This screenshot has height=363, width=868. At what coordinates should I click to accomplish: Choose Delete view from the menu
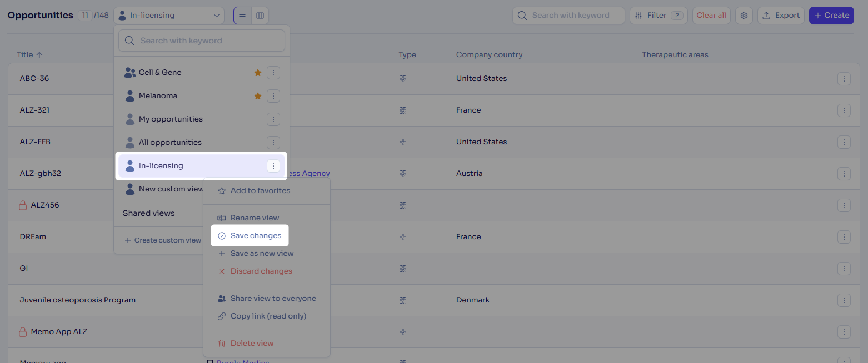[252, 344]
